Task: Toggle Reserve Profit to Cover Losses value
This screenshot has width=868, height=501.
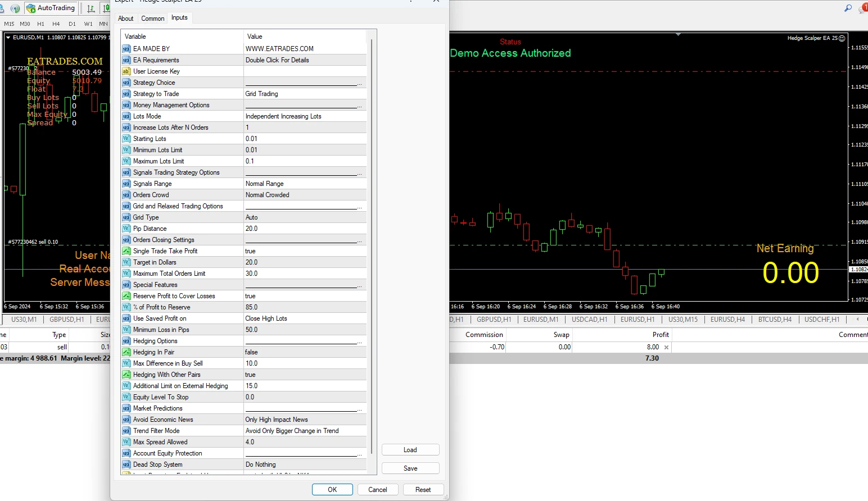Action: tap(305, 296)
